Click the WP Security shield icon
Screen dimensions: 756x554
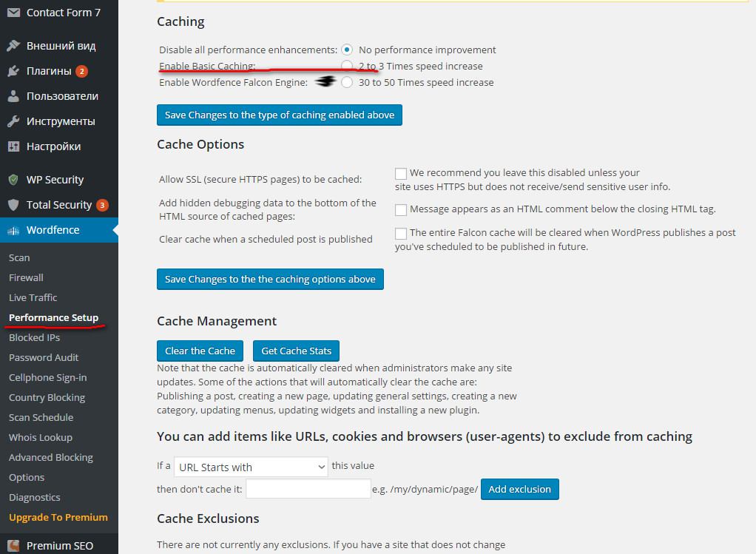[13, 180]
